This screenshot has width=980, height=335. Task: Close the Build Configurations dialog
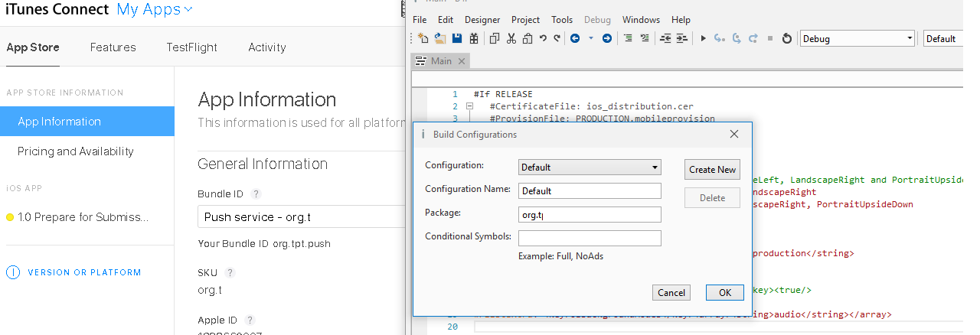[x=734, y=134]
